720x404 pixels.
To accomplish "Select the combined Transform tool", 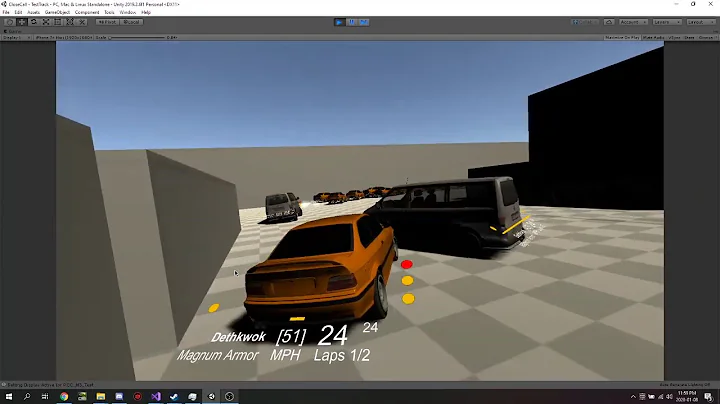I will point(70,22).
